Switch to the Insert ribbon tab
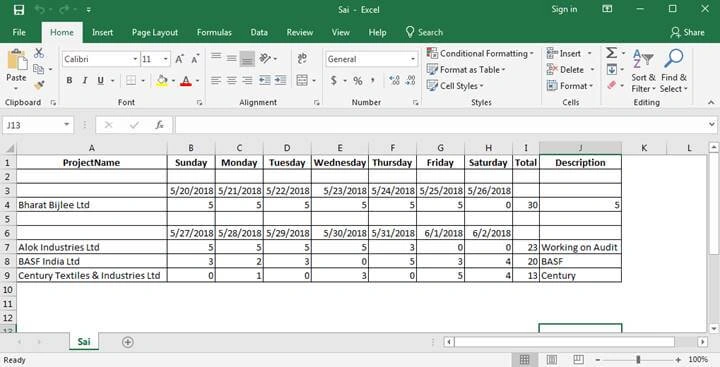 click(x=102, y=32)
